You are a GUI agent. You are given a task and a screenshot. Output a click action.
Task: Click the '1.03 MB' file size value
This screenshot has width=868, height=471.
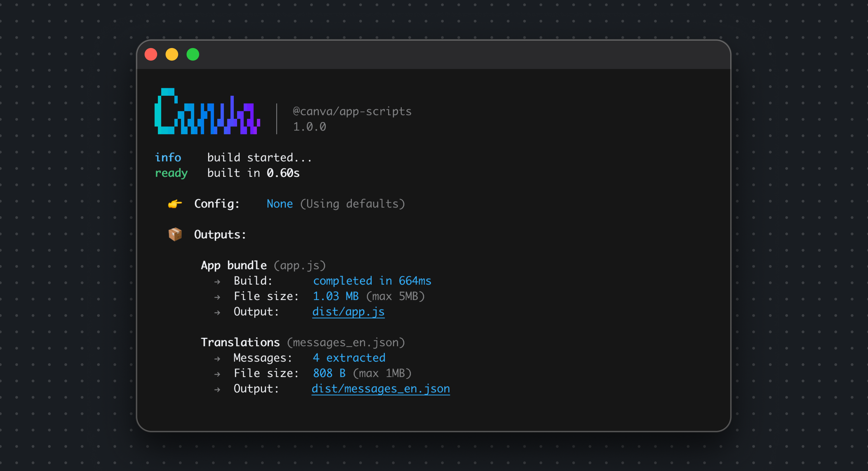[x=336, y=296]
